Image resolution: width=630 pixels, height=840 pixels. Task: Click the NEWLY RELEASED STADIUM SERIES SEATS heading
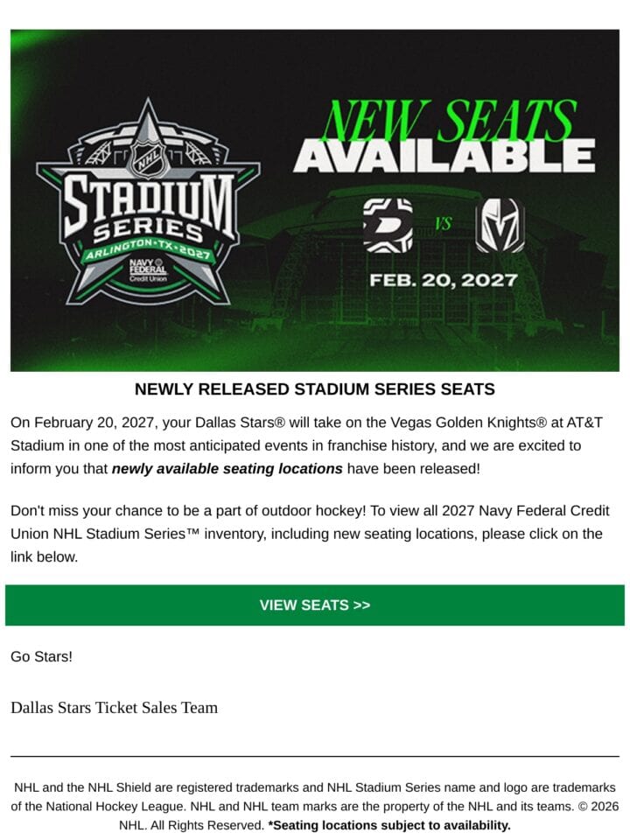(x=315, y=388)
